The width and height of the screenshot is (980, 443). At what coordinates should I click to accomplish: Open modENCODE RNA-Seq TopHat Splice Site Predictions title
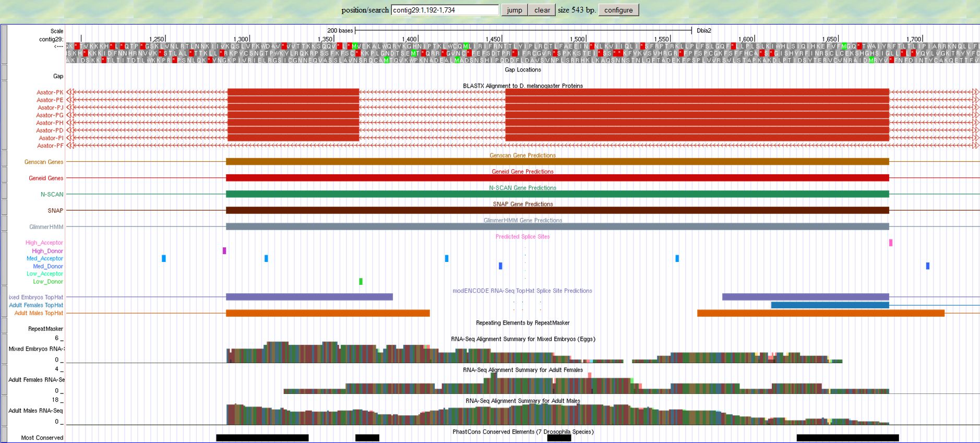click(522, 291)
